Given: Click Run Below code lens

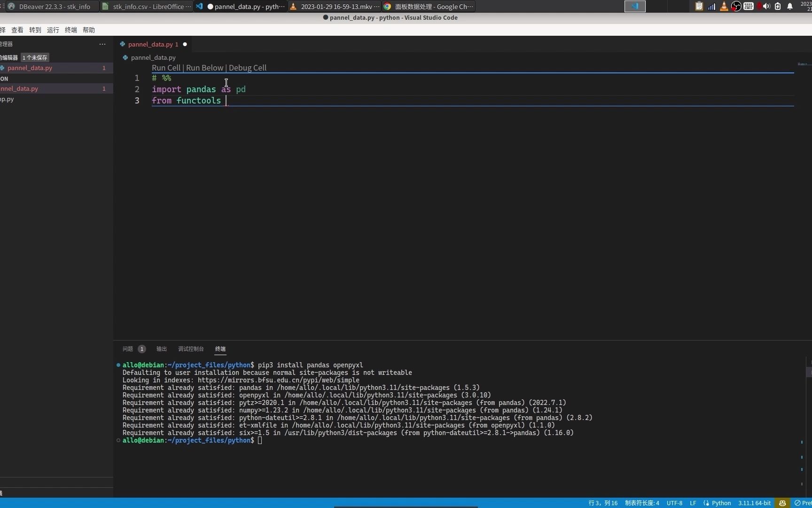Looking at the screenshot, I should click(204, 68).
